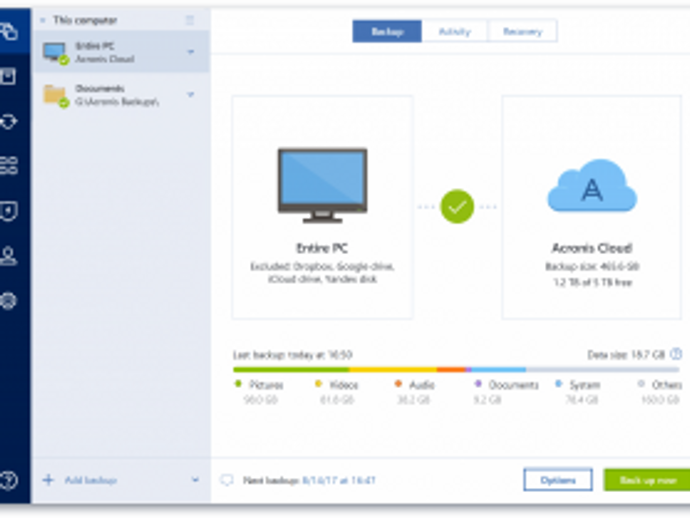The height and width of the screenshot is (518, 690).
Task: Expand the Documents entry dropdown arrow
Action: coord(191,94)
